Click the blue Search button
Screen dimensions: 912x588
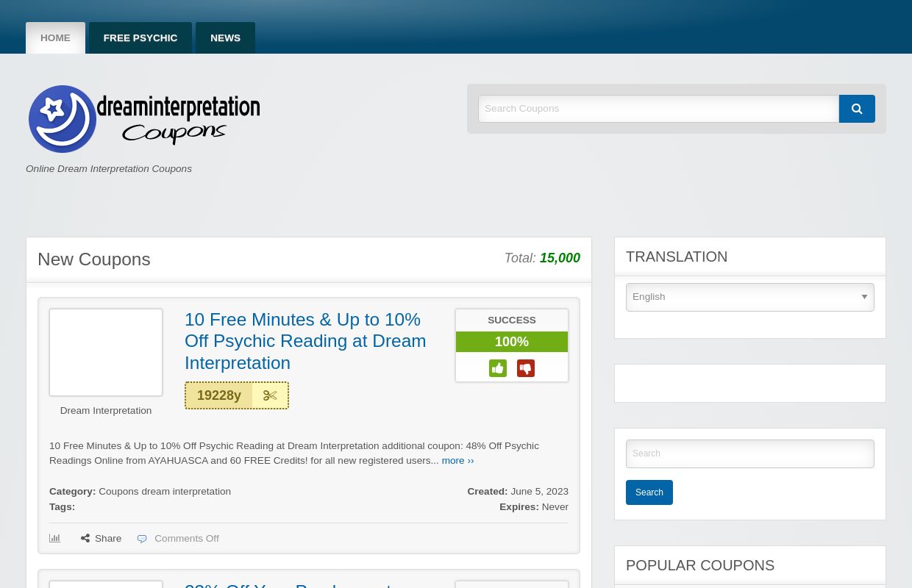[649, 492]
